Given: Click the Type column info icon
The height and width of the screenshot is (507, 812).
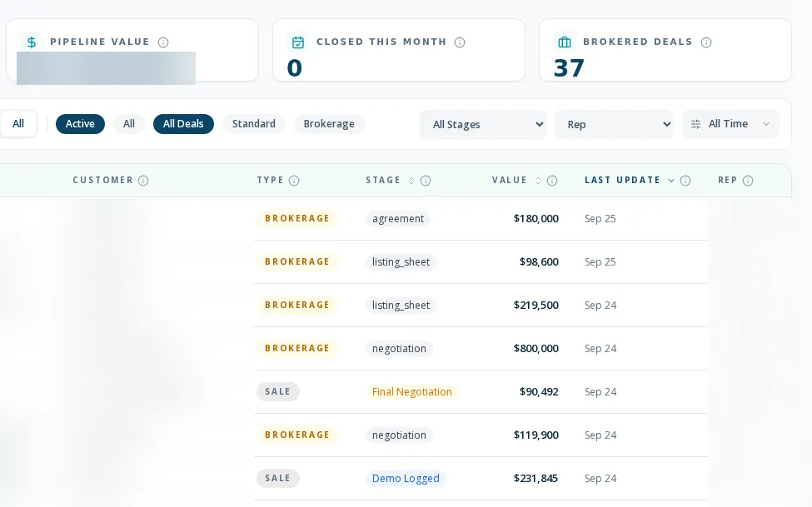Looking at the screenshot, I should (294, 180).
